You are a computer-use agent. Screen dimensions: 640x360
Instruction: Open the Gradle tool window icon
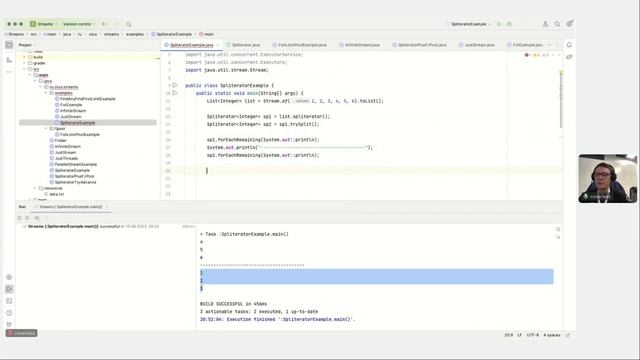coord(569,57)
